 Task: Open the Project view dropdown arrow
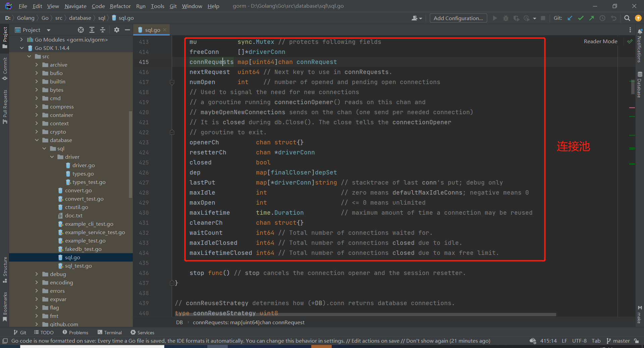49,30
